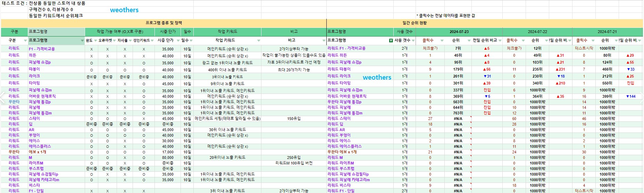Select the '20위이내 노출 키워드' cell
This screenshot has height=193, width=644.
[x=227, y=158]
